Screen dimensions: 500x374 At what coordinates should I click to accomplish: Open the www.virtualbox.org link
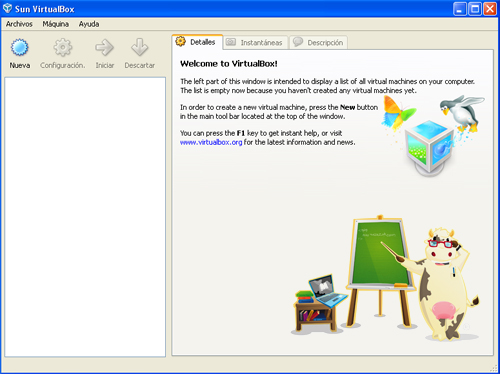point(211,142)
